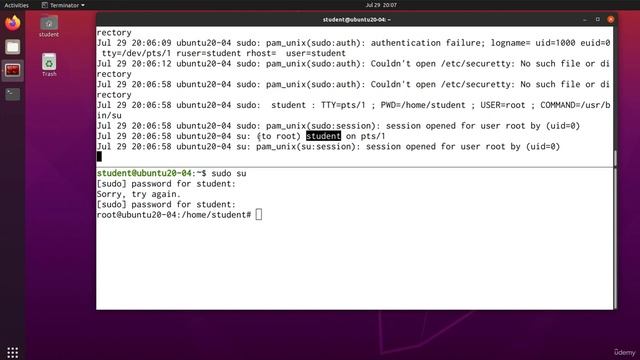Minimize the Terminator window
Screen dimensions: 640x360
[x=585, y=20]
